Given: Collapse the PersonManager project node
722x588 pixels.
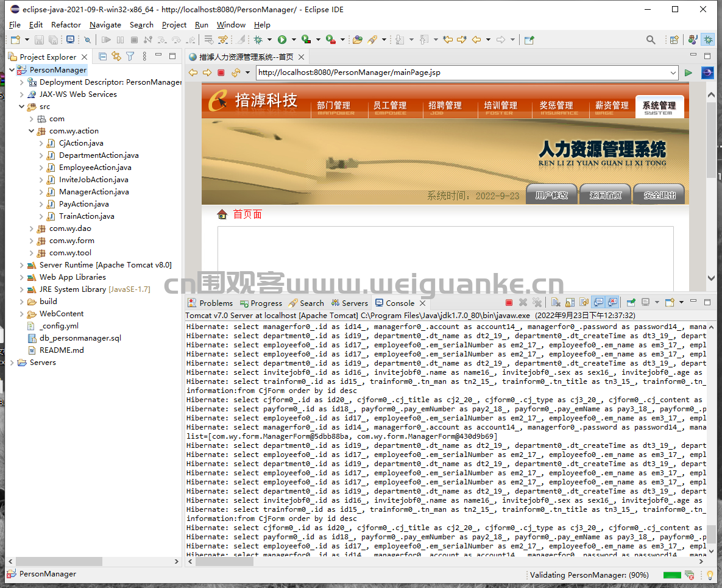Looking at the screenshot, I should (12, 69).
